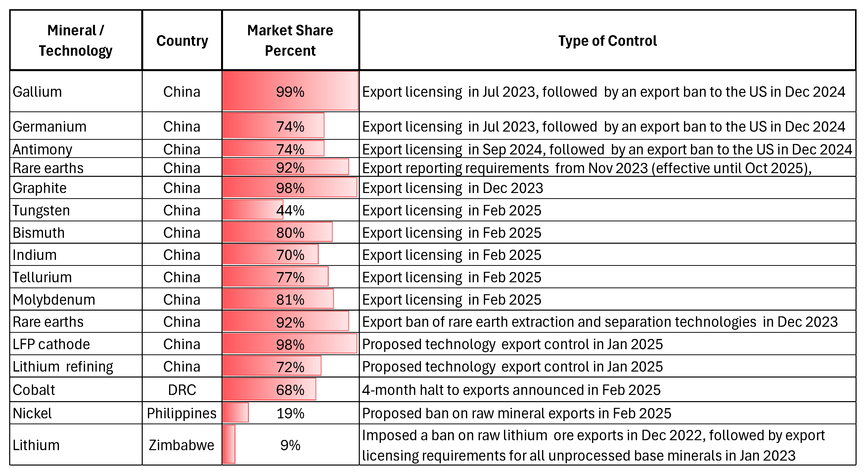Click the Graphite cell
Screen dimensions: 868x475
pyautogui.click(x=40, y=188)
